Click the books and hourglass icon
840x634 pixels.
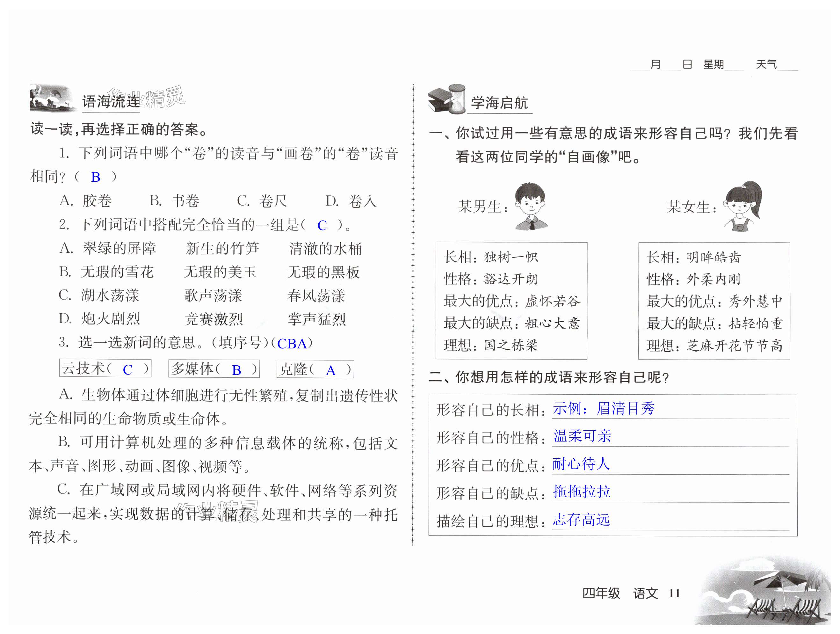coord(446,99)
